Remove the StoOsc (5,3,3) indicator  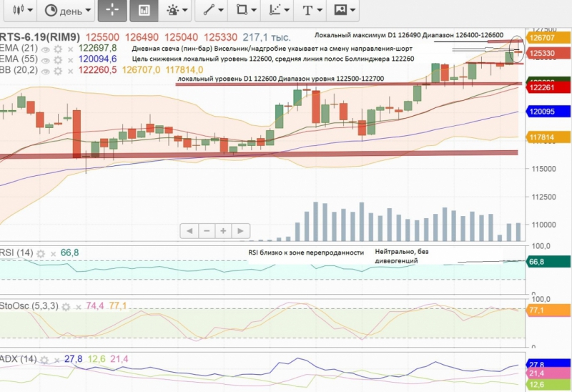click(78, 307)
